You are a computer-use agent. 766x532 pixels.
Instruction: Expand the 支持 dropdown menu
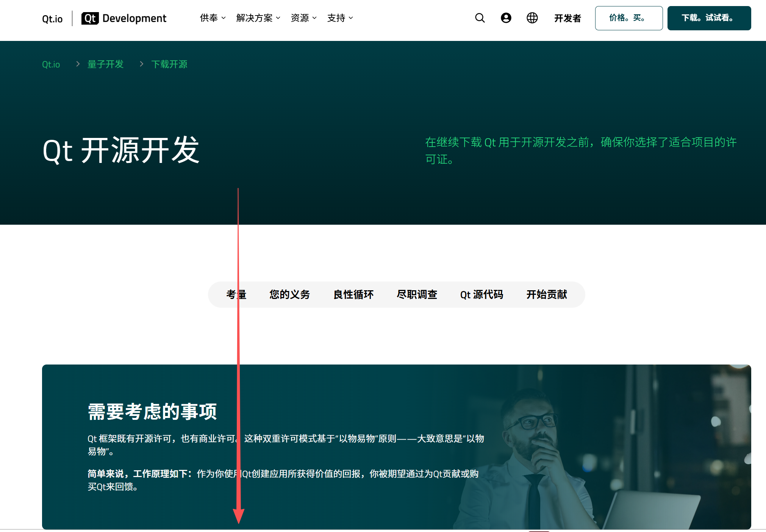pyautogui.click(x=339, y=18)
